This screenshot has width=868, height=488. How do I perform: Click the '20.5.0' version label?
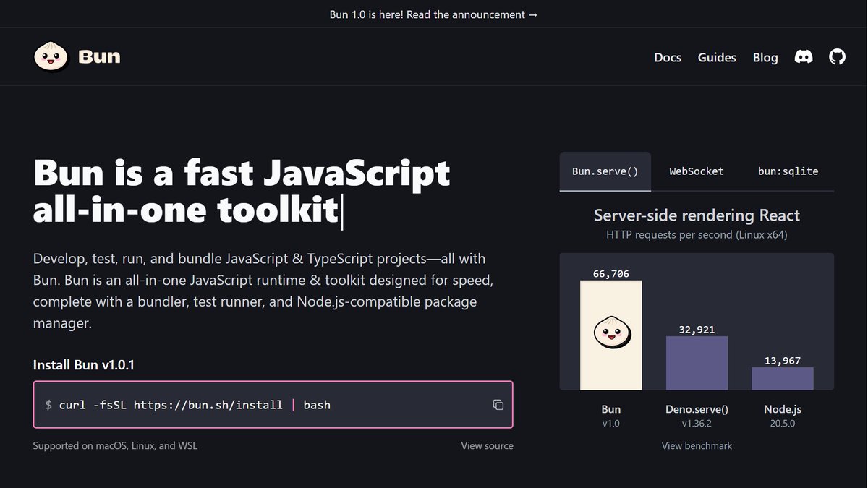click(783, 424)
